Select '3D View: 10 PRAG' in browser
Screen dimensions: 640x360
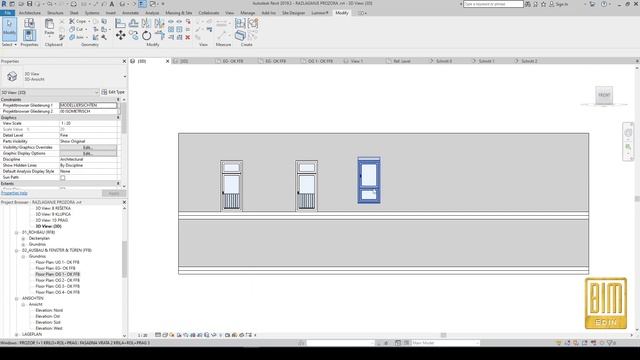[x=51, y=220]
